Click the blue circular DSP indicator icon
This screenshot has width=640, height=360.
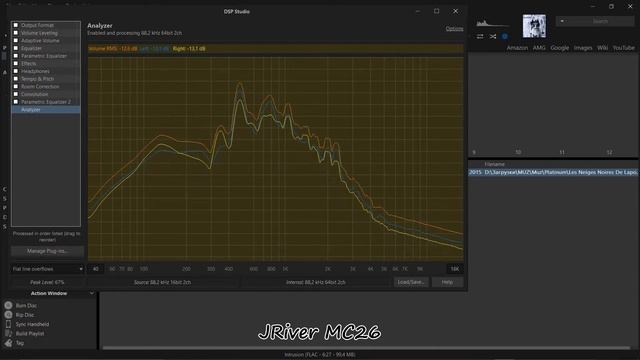[x=505, y=36]
